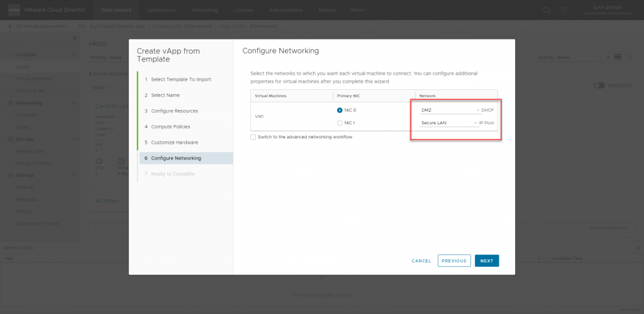Screen dimensions: 644x314
Task: Open the Secure LAN network dropdown
Action: pos(450,122)
